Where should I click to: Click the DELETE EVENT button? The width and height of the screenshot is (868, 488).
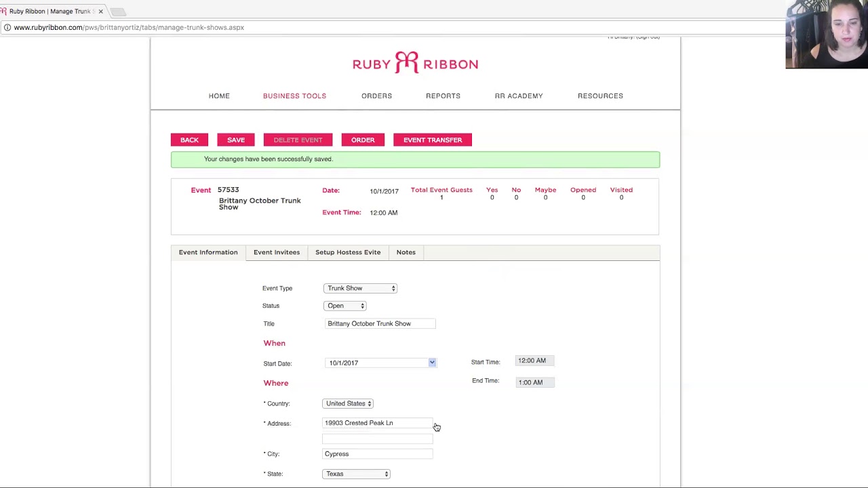[x=298, y=140]
